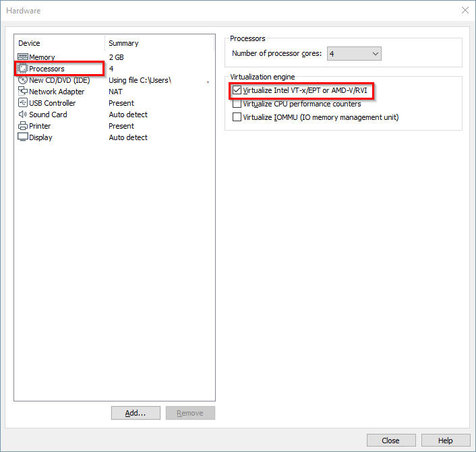Select Sound Card device label
The width and height of the screenshot is (476, 452).
point(48,115)
